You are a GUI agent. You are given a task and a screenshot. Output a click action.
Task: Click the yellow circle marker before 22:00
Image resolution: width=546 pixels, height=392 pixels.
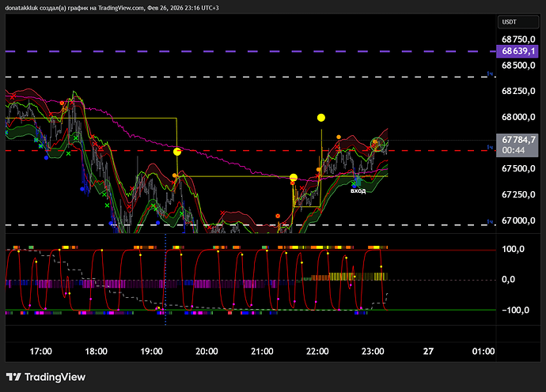(x=294, y=177)
